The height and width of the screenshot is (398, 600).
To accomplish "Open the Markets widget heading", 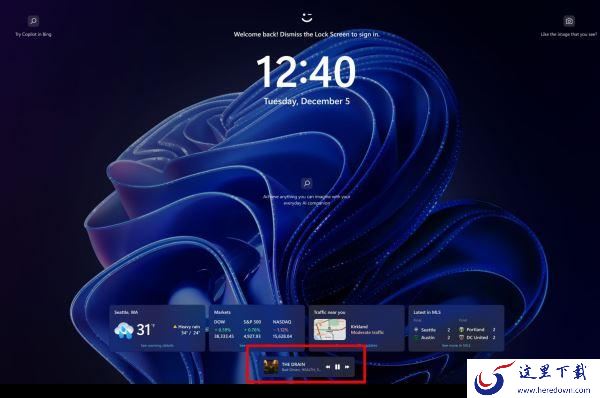I will click(x=222, y=312).
